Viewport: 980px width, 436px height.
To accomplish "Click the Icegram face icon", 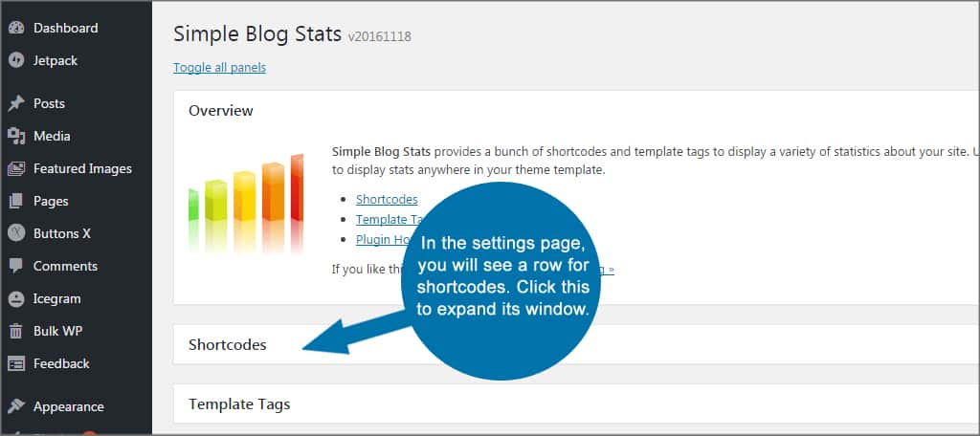I will (15, 298).
